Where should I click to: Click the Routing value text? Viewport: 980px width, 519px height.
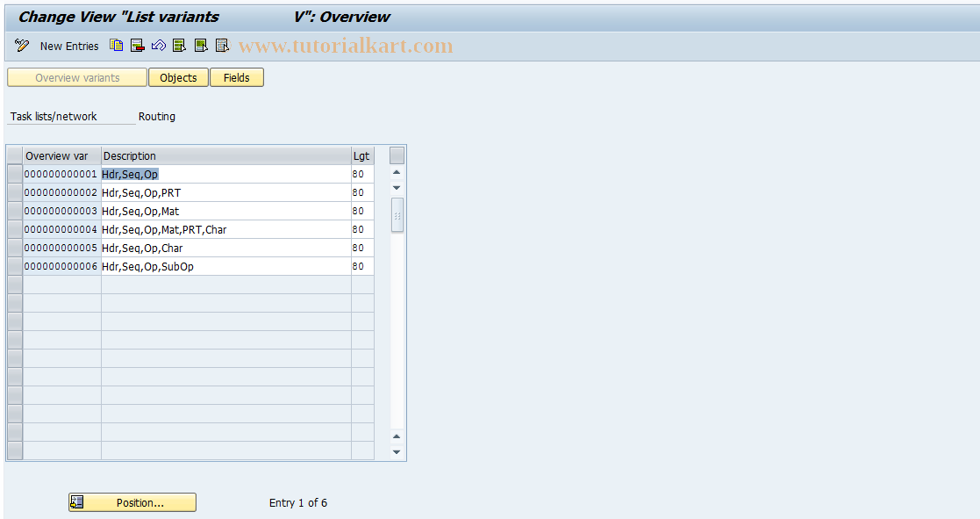coord(157,116)
